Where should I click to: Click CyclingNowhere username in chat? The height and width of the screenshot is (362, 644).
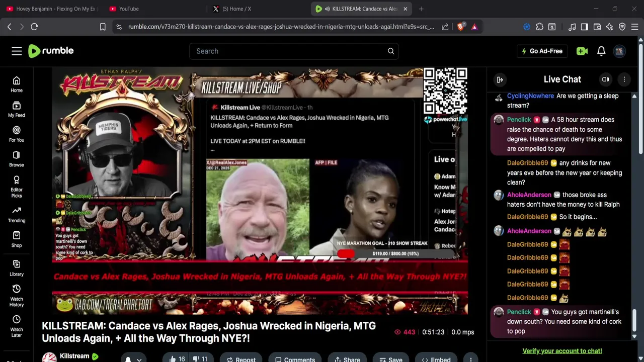click(530, 96)
